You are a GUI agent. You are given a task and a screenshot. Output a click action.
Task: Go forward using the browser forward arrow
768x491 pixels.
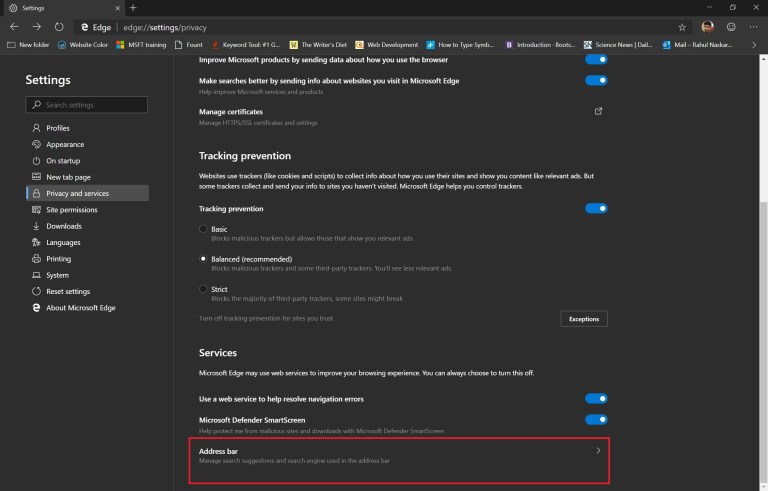tap(37, 27)
